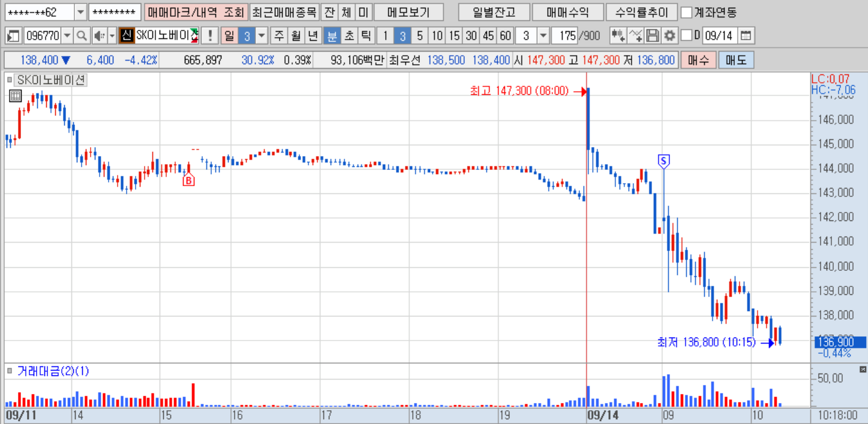Screen dimensions: 868x424
Task: Select the 틱 tick period button
Action: click(365, 36)
